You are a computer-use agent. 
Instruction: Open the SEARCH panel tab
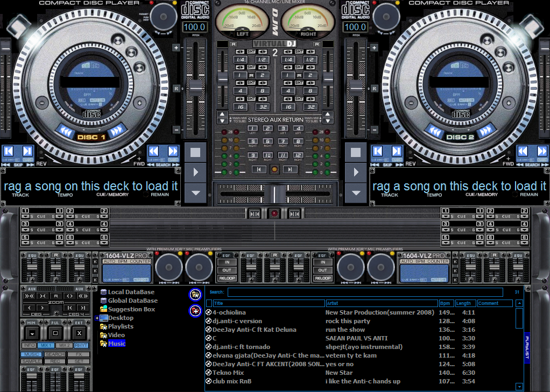(x=55, y=354)
